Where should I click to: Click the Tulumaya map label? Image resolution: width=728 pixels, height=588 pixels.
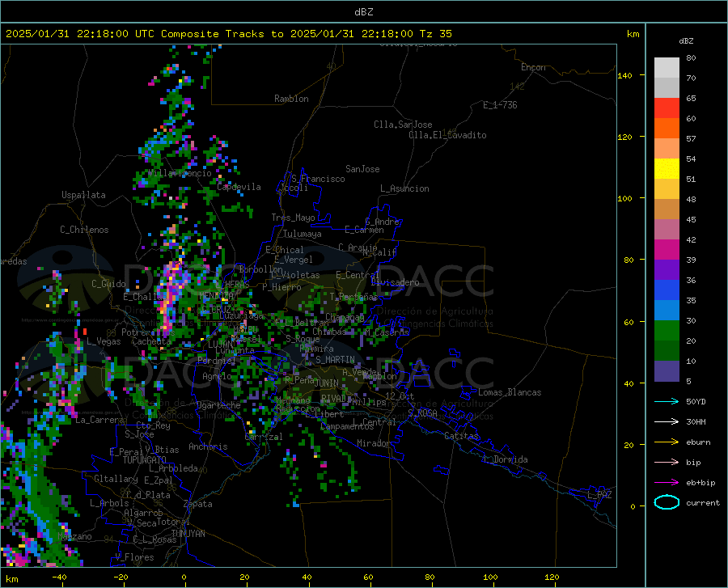[302, 234]
